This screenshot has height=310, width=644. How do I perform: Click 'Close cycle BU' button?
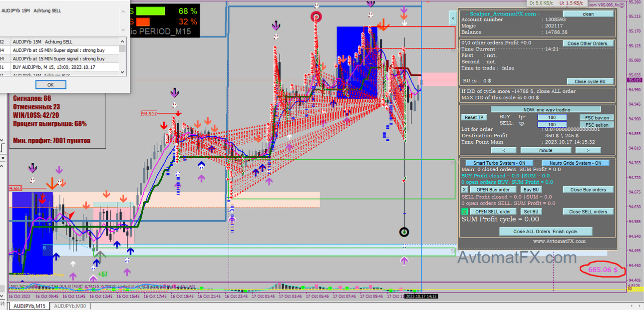(590, 81)
